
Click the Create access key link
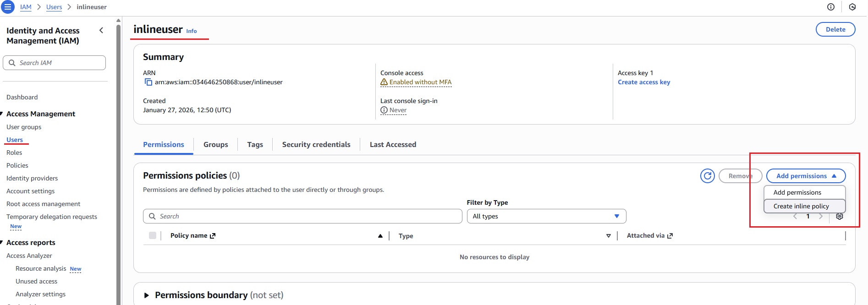[x=643, y=82]
